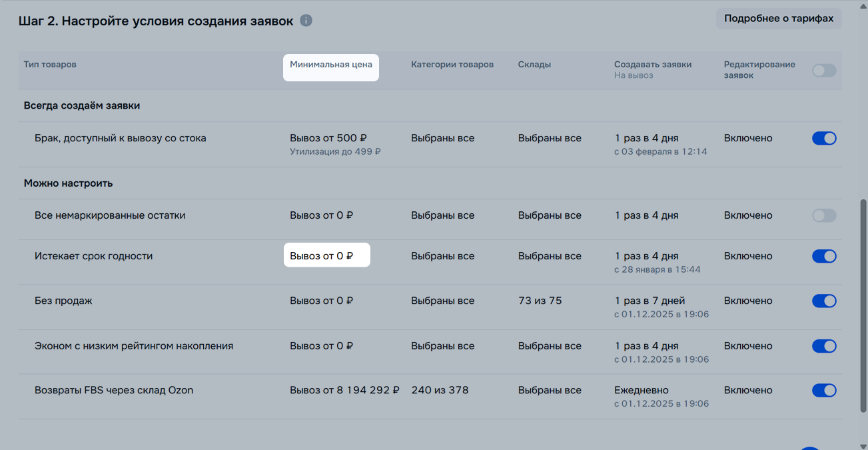The height and width of the screenshot is (450, 868).
Task: Switch off the Без продаж toggle
Action: click(x=824, y=301)
